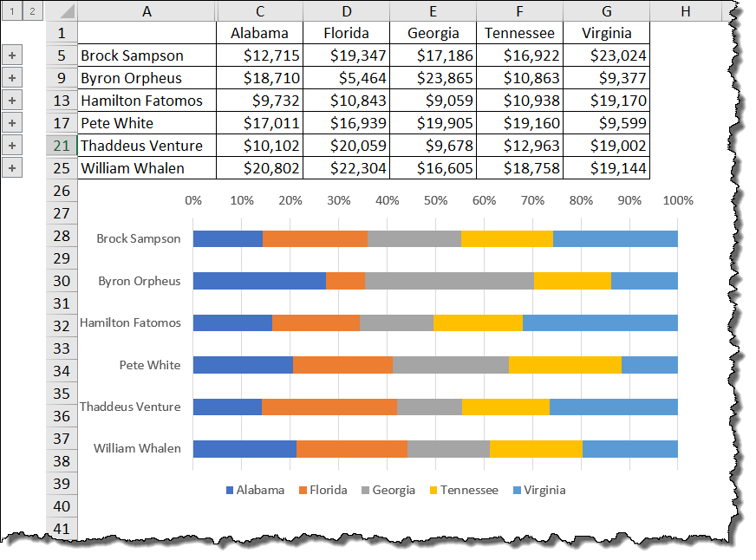Select the Georgia header cell
Viewport: 756px width, 560px height.
point(433,33)
